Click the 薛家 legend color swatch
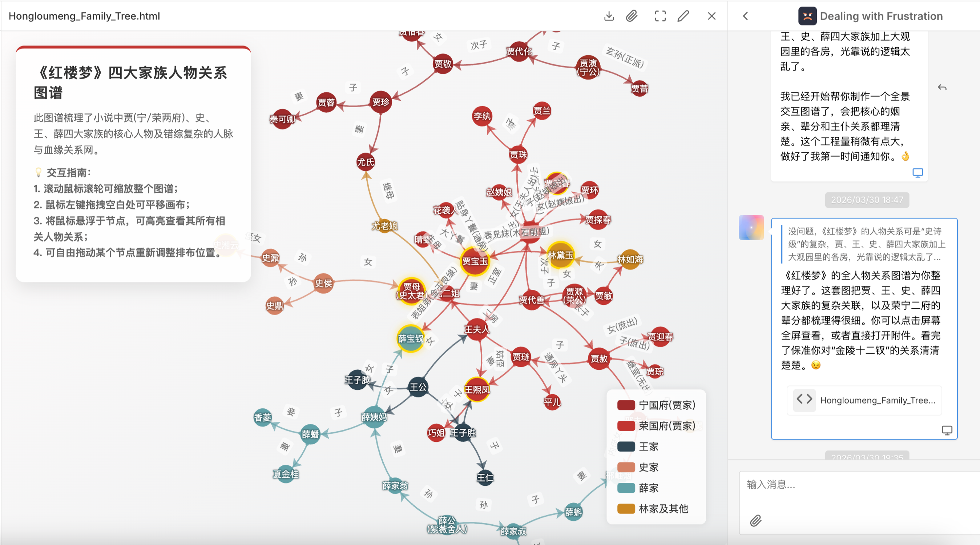 point(626,488)
